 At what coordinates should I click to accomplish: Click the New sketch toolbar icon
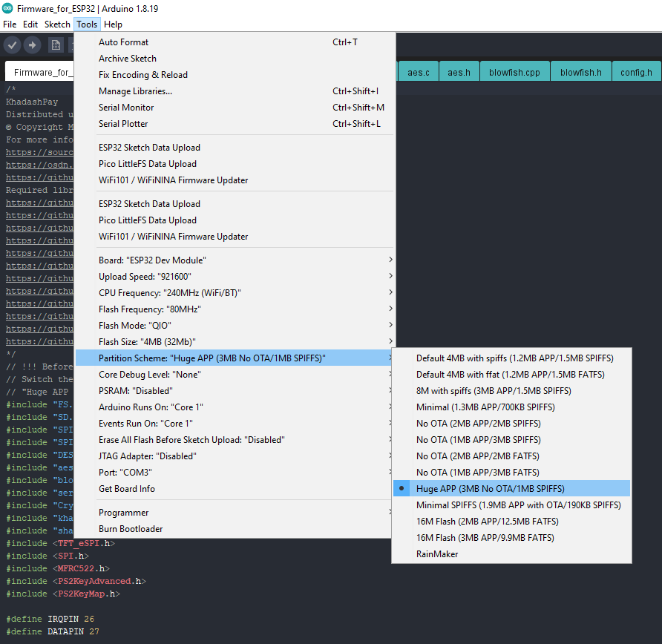(x=56, y=45)
